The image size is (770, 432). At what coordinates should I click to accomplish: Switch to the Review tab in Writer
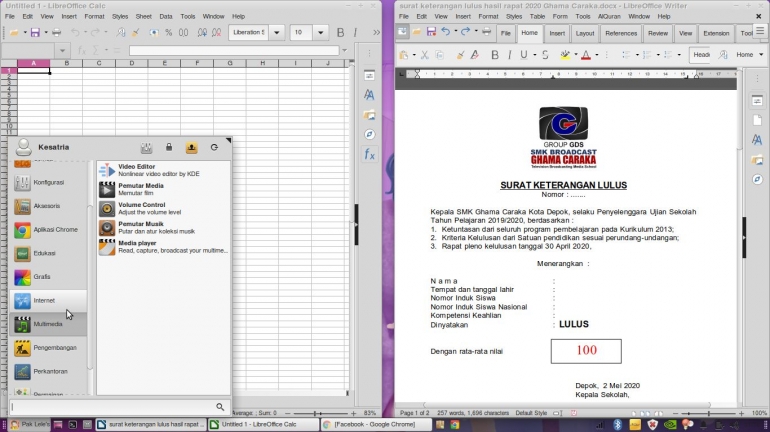tap(658, 33)
